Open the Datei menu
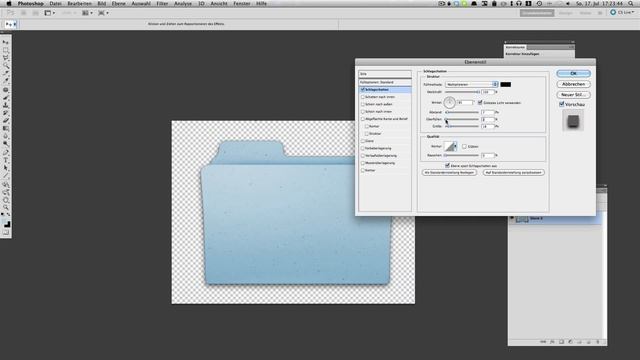Viewport: 640px width, 360px height. point(55,3)
